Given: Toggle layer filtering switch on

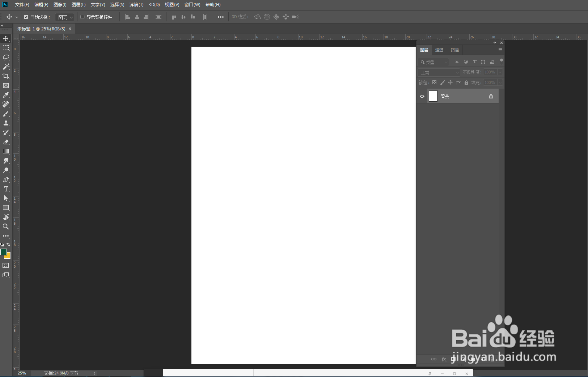Looking at the screenshot, I should (x=501, y=62).
